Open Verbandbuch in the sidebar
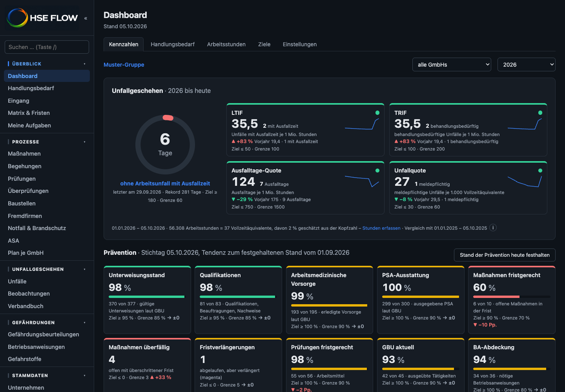This screenshot has height=392, width=565. coord(47,306)
